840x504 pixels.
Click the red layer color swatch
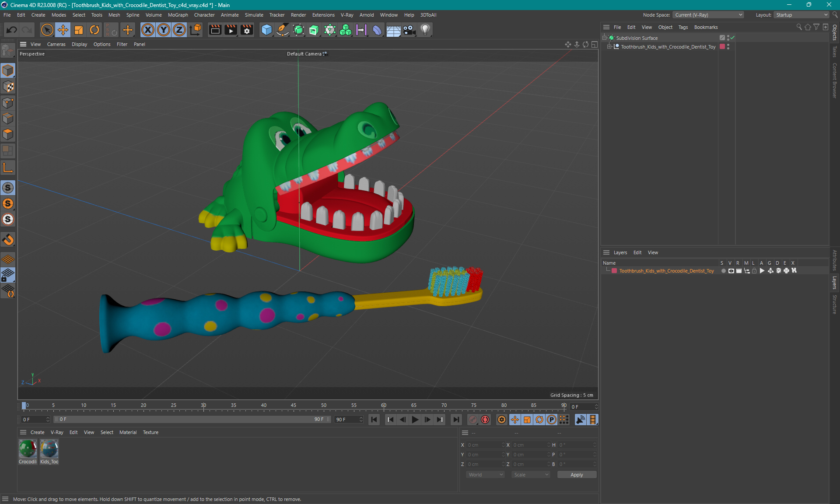pyautogui.click(x=614, y=271)
